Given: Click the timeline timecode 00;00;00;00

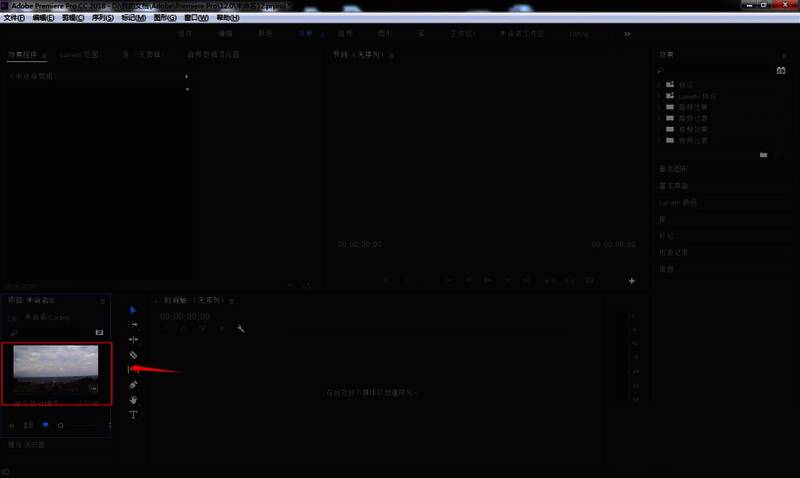Looking at the screenshot, I should 185,316.
